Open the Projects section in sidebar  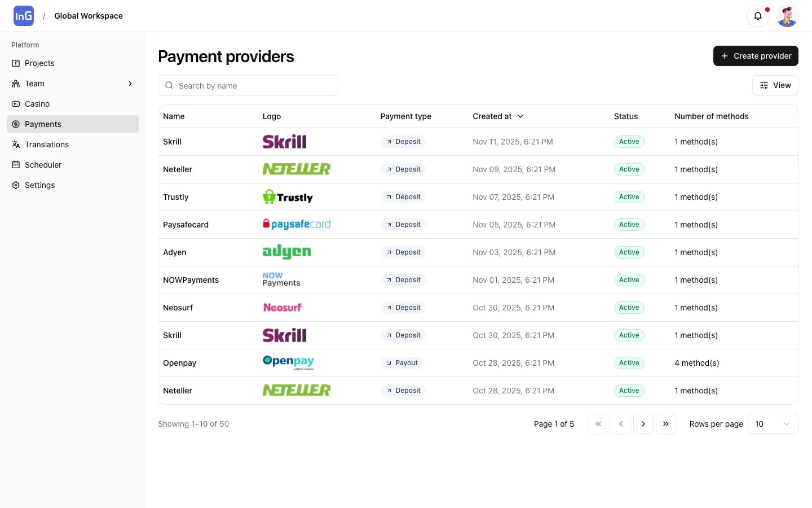pyautogui.click(x=39, y=63)
